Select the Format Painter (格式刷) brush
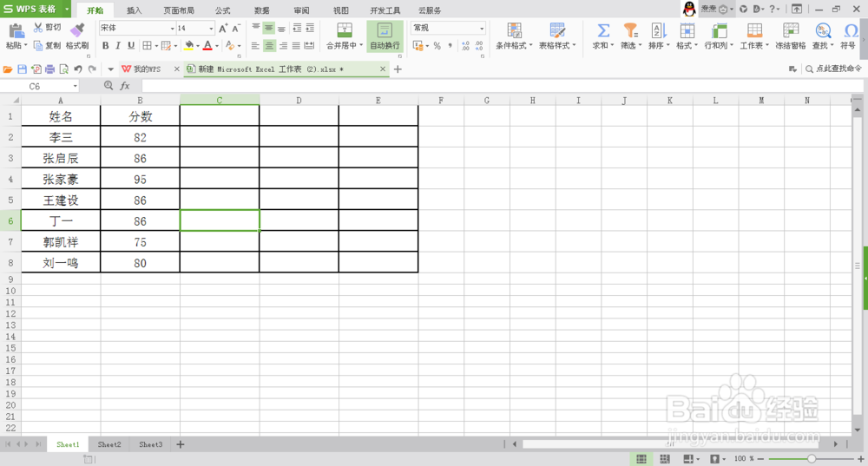Viewport: 868px width, 466px height. click(x=77, y=30)
